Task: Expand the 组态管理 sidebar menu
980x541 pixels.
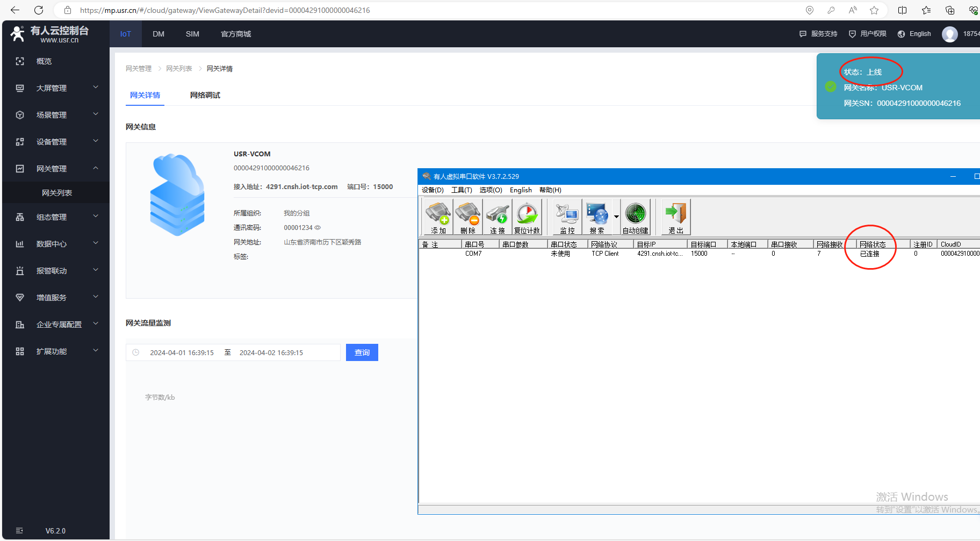Action: (x=56, y=217)
